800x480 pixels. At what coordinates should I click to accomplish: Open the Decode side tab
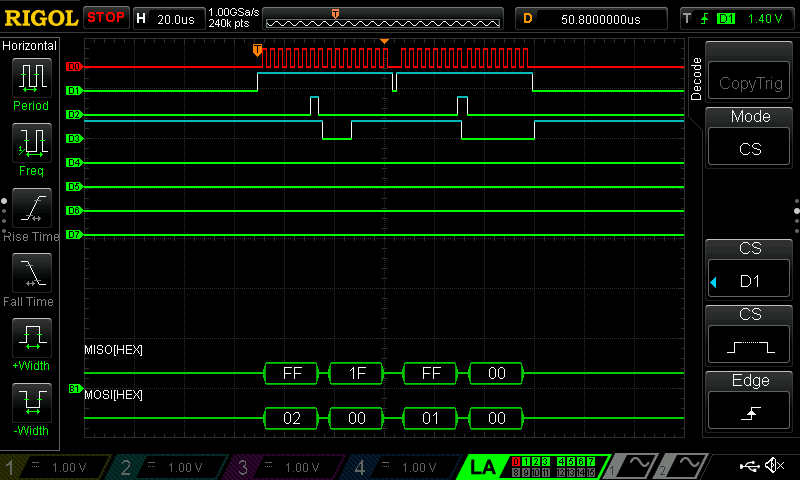click(697, 78)
